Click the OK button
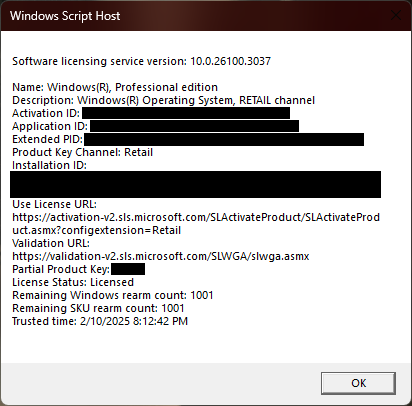The height and width of the screenshot is (406, 412). 358,383
